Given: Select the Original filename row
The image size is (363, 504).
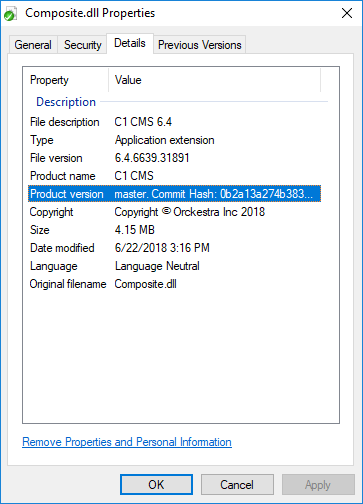Looking at the screenshot, I should pyautogui.click(x=174, y=284).
